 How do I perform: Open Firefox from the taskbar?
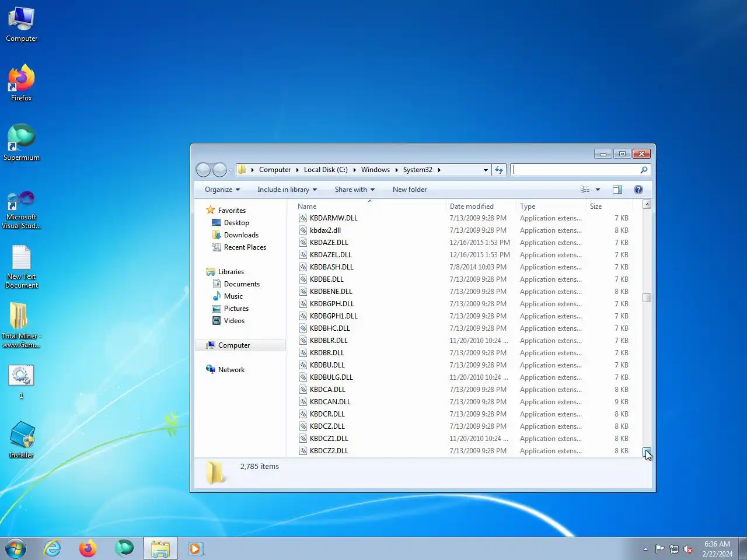tap(88, 548)
